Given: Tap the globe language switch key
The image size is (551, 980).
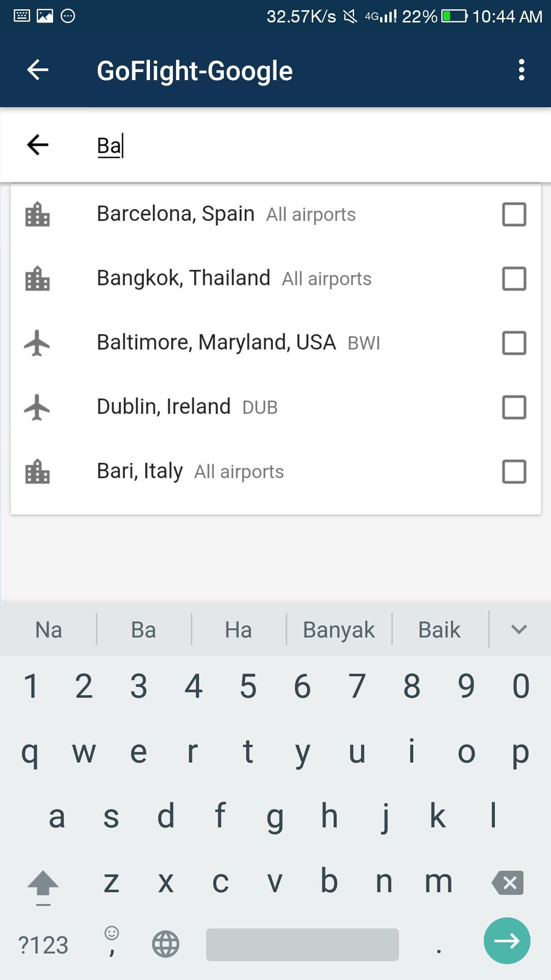Looking at the screenshot, I should coord(166,944).
